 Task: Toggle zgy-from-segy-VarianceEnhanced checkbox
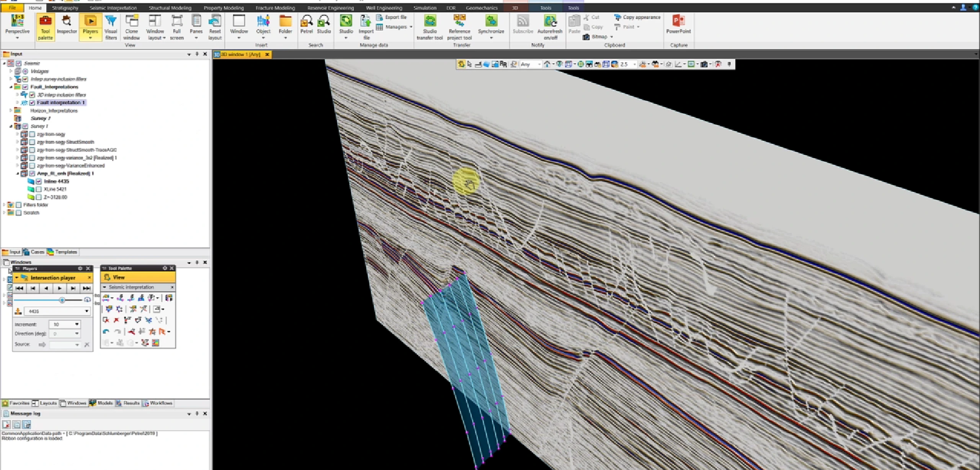[32, 166]
